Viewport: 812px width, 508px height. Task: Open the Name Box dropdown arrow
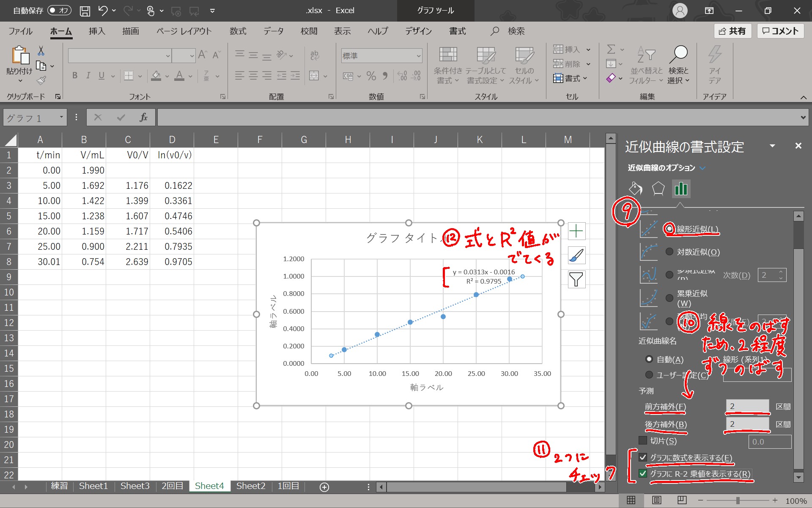pyautogui.click(x=61, y=117)
